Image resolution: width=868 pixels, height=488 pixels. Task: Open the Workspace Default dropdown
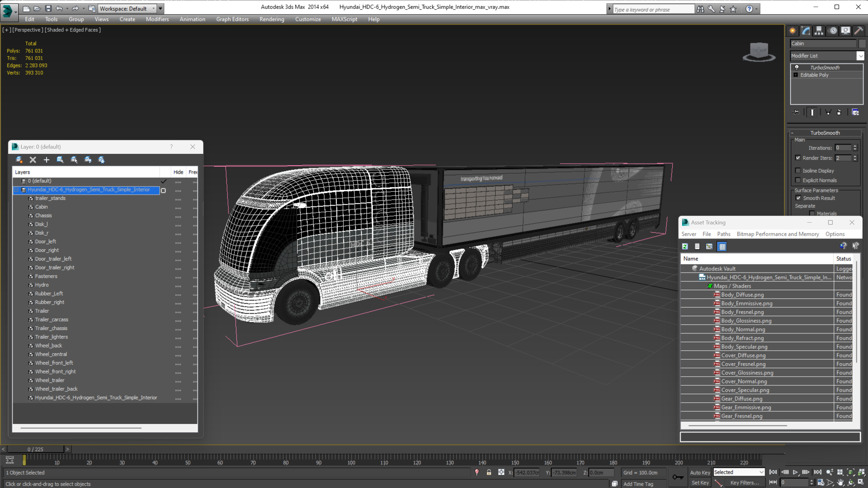(154, 9)
